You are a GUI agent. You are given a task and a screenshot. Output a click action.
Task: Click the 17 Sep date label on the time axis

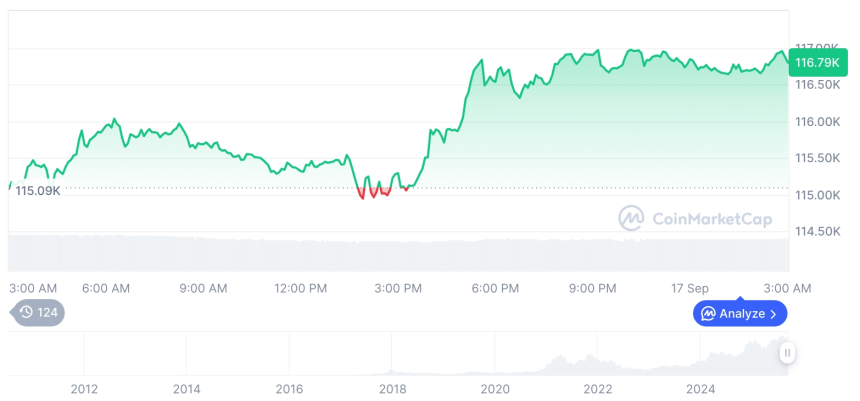689,288
